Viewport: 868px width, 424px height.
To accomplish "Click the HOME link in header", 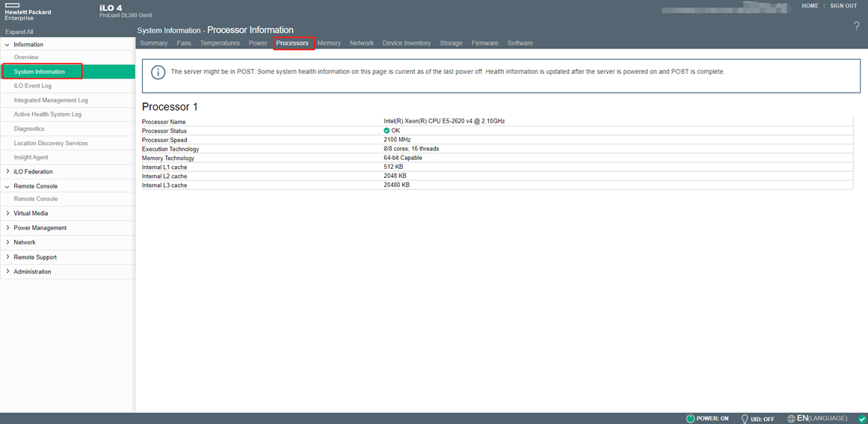I will tap(810, 5).
